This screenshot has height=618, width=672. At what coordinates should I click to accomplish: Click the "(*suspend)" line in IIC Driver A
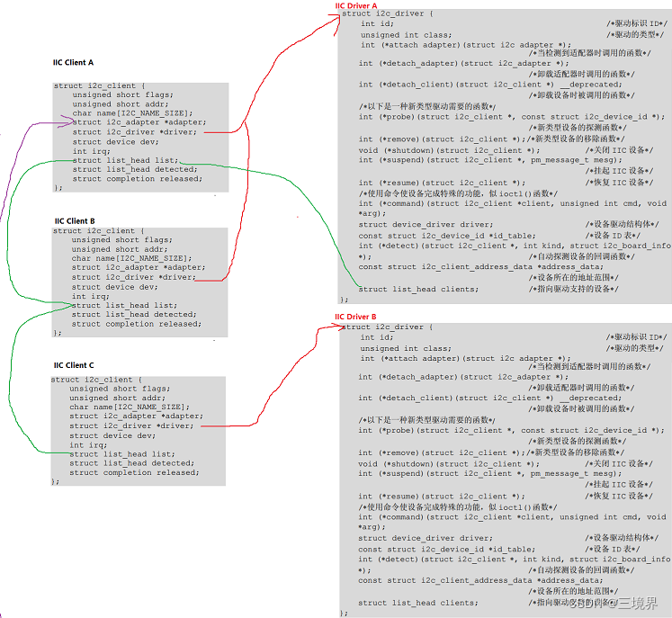[x=490, y=160]
